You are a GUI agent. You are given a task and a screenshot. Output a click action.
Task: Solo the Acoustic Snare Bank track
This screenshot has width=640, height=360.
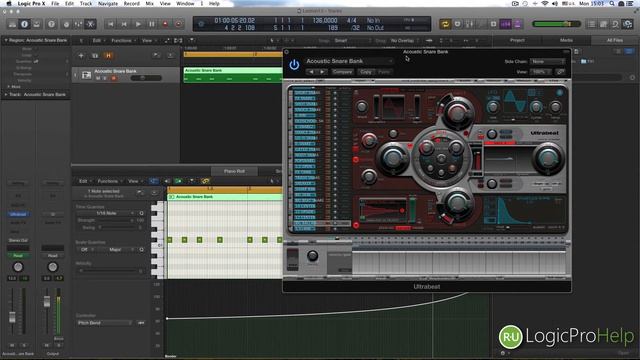pos(105,78)
